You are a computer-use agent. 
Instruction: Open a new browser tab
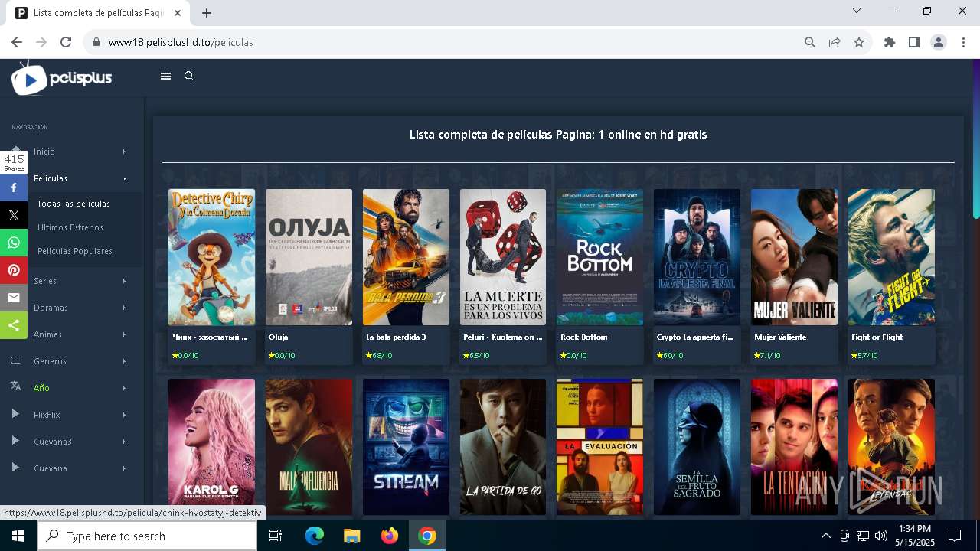pos(207,12)
